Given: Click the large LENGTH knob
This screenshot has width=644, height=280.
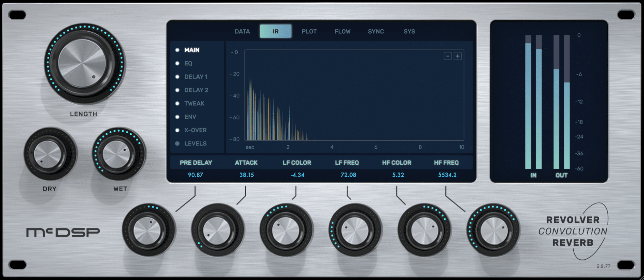Looking at the screenshot, I should (83, 63).
